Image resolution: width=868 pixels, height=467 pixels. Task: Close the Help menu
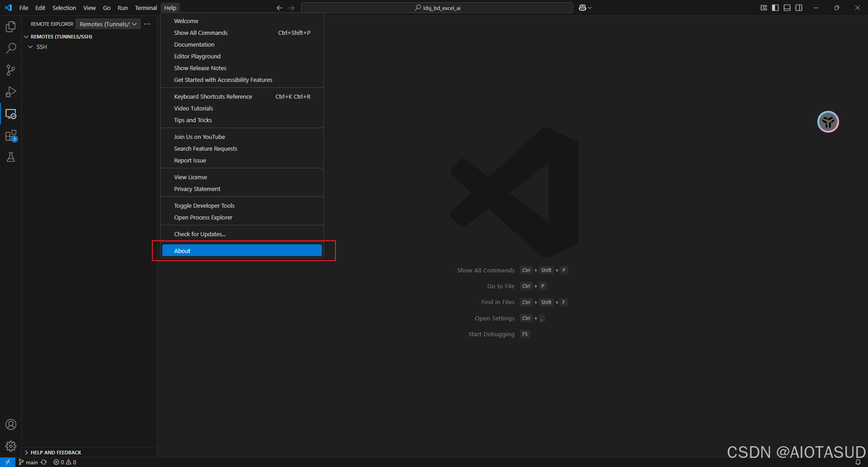[x=170, y=8]
